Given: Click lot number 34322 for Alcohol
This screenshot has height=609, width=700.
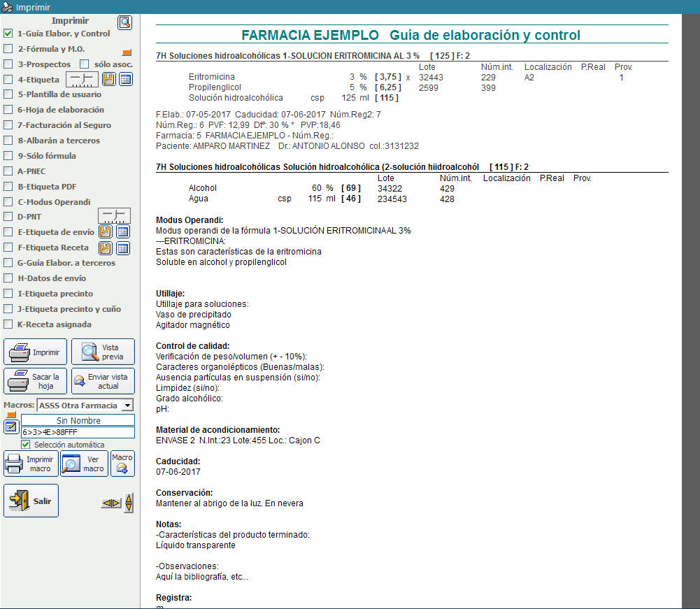Looking at the screenshot, I should tap(390, 188).
